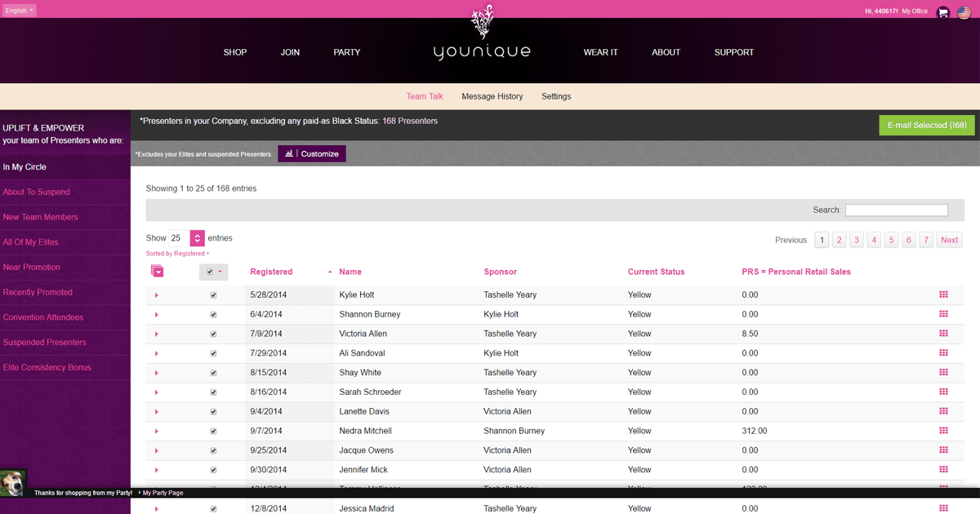The height and width of the screenshot is (514, 980).
Task: Open grid actions for Lanette Davis row
Action: pos(944,411)
